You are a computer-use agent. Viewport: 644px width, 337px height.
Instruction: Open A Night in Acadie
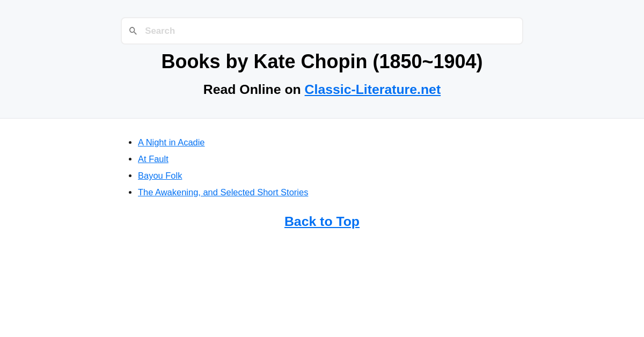171,142
